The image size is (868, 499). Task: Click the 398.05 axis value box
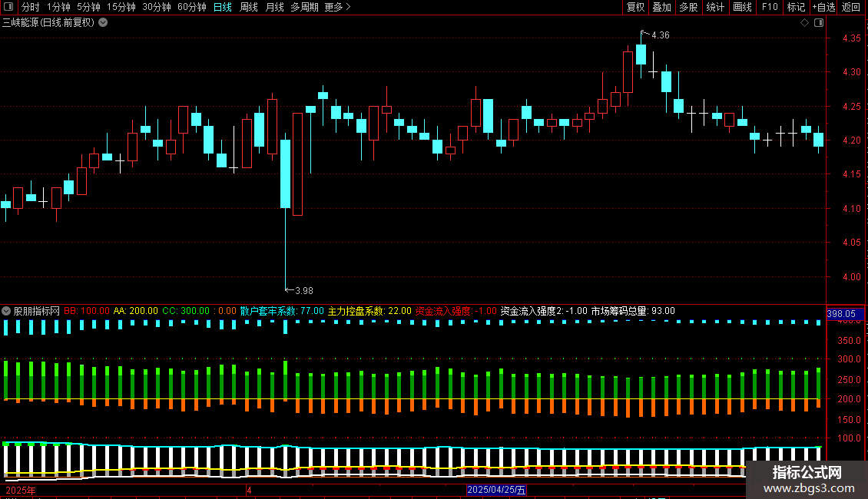pos(845,314)
